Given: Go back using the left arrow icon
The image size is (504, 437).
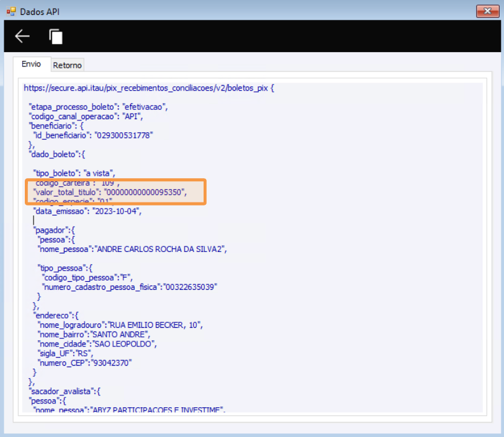Looking at the screenshot, I should click(22, 36).
